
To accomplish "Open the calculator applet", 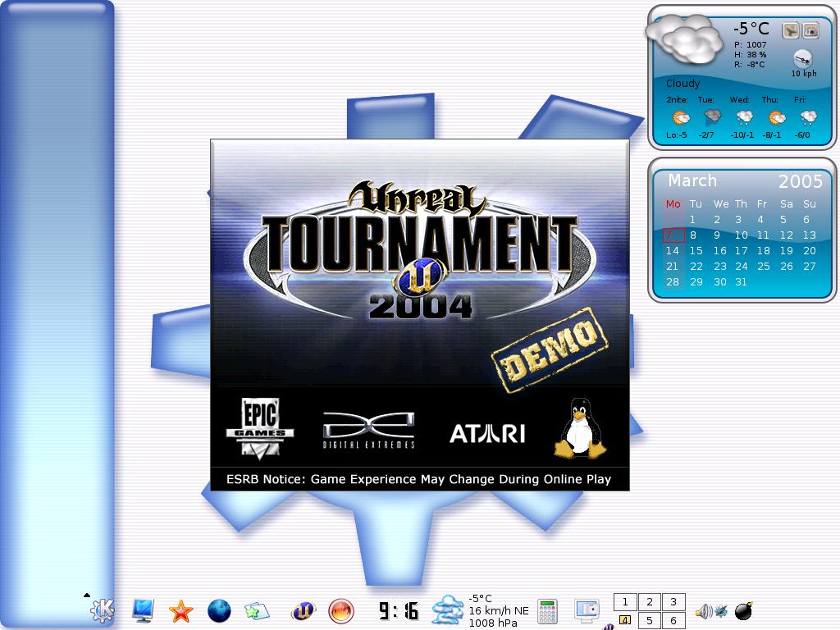I will [547, 611].
